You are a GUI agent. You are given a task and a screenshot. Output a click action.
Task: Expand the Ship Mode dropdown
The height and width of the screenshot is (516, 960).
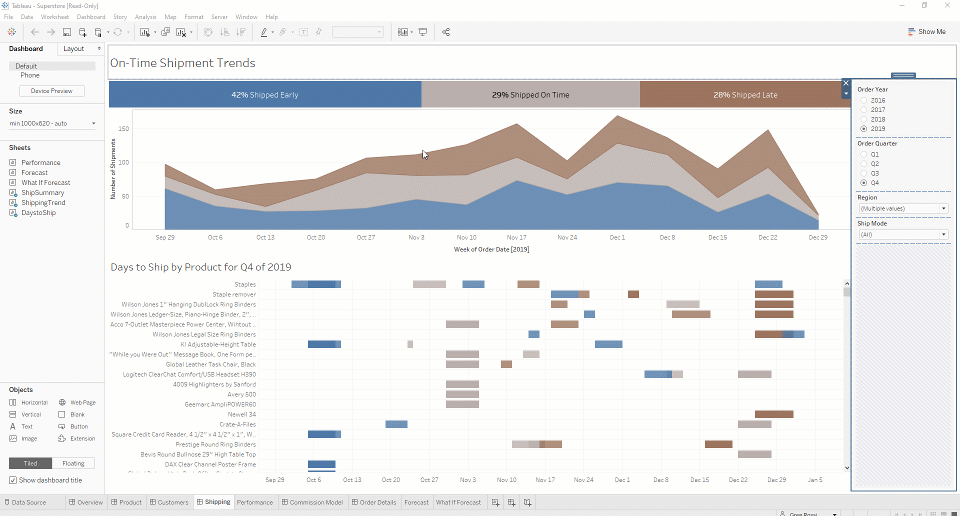point(902,234)
